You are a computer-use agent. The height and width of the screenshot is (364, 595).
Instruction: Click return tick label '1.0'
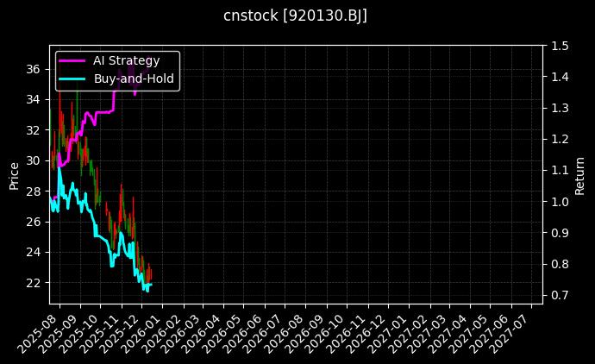[560, 202]
